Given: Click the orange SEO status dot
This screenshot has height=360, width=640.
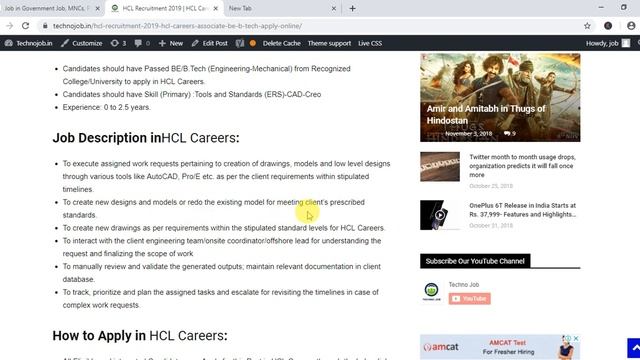Looking at the screenshot, I should pyautogui.click(x=253, y=43).
